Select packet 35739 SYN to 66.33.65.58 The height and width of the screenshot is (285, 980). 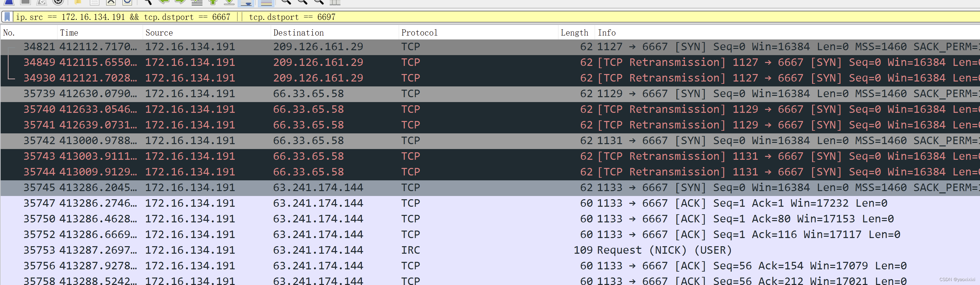490,94
